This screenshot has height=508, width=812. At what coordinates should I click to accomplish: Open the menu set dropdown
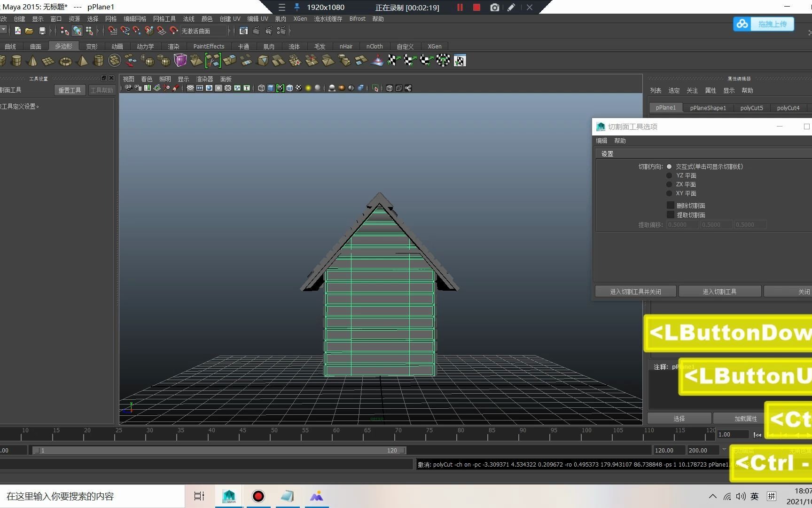[x=3, y=30]
